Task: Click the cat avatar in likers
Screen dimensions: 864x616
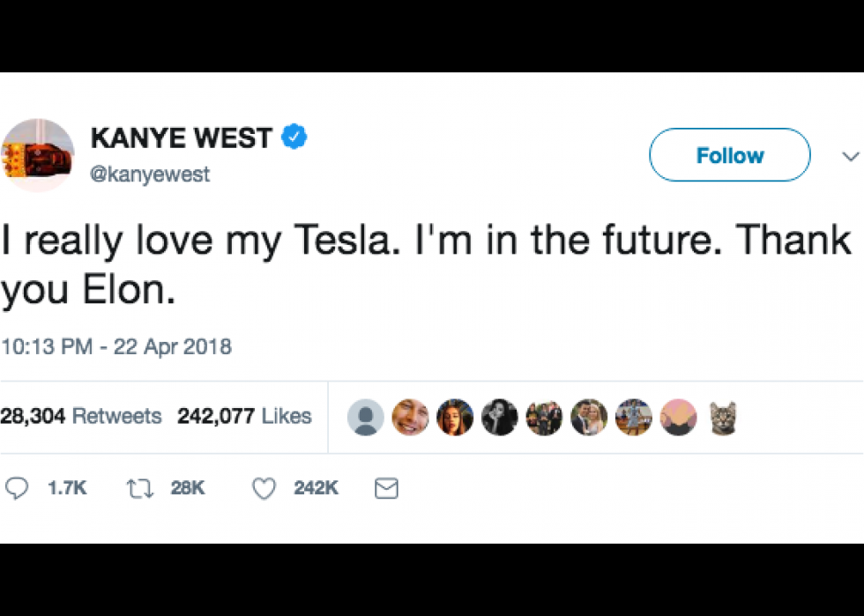Action: [x=723, y=417]
